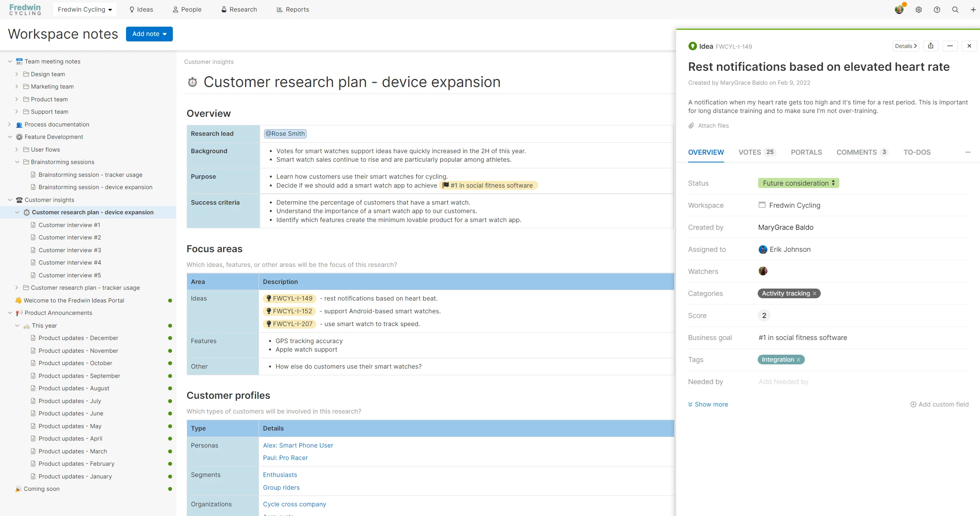
Task: Remove the Integration tag
Action: coord(798,360)
